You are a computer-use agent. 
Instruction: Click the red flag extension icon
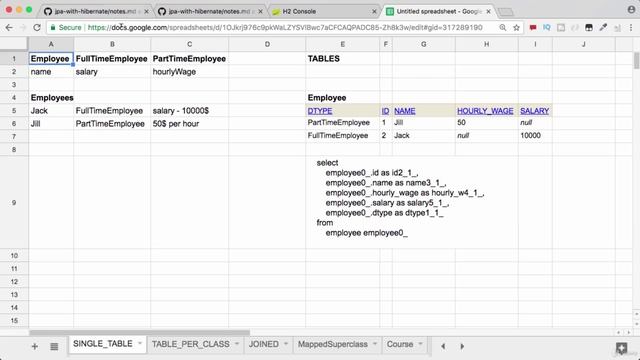(x=533, y=27)
